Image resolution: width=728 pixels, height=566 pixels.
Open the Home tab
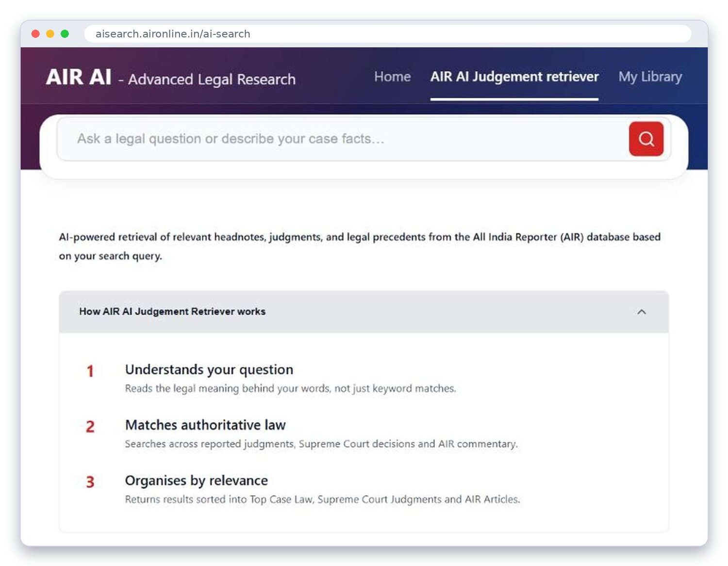[392, 77]
